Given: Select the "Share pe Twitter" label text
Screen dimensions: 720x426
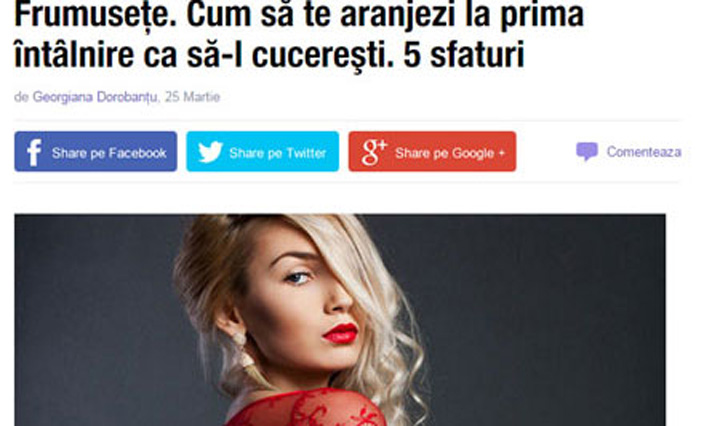Looking at the screenshot, I should tap(277, 153).
